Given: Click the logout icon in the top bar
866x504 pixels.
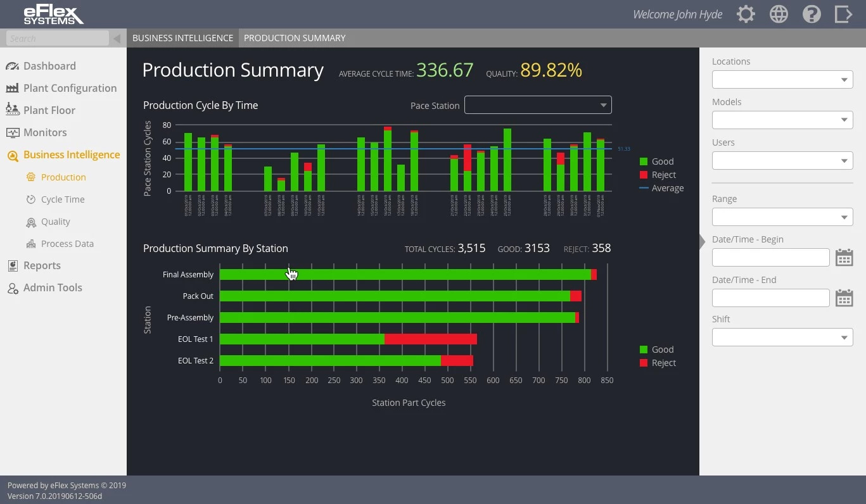Looking at the screenshot, I should coord(844,14).
